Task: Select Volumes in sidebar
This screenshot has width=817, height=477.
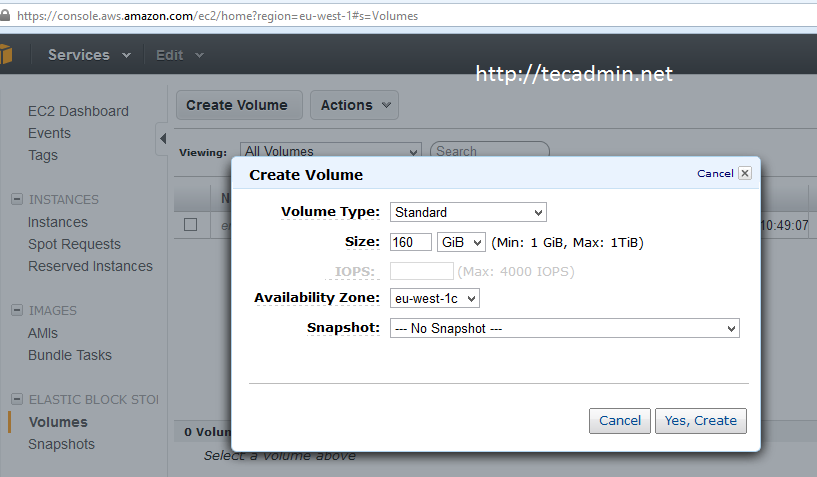Action: tap(58, 422)
